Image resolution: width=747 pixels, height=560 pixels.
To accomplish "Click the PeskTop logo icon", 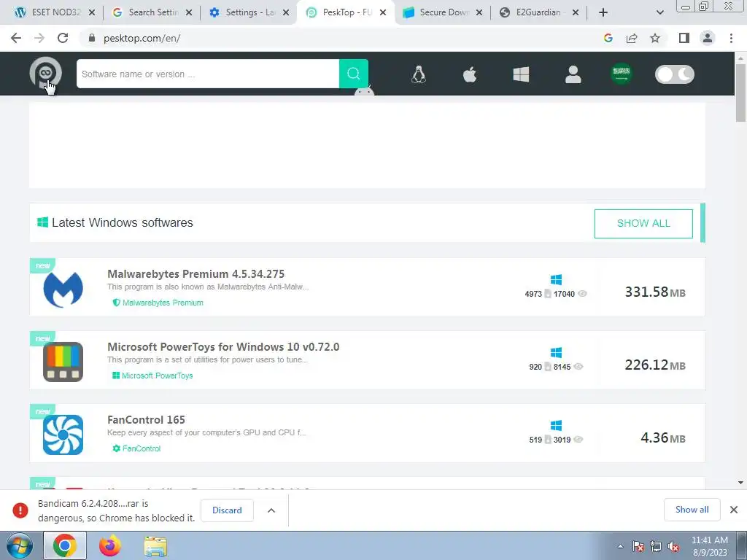I will pyautogui.click(x=46, y=74).
